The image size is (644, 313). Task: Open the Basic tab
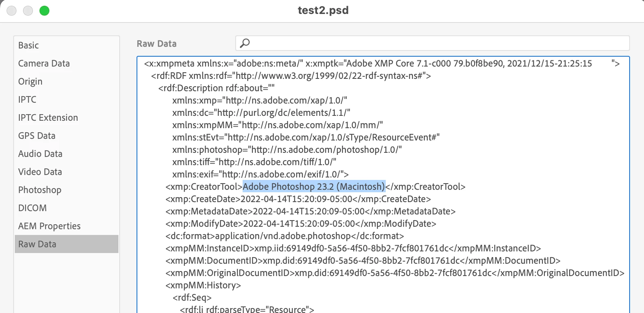click(67, 45)
